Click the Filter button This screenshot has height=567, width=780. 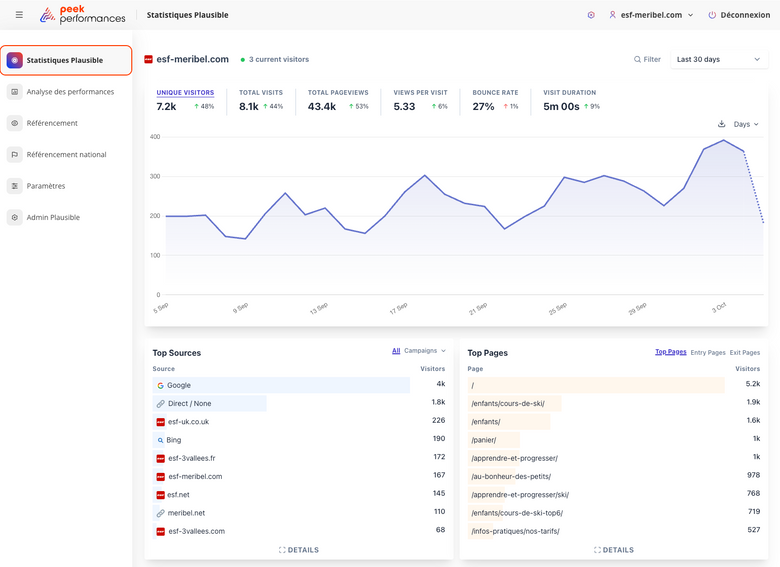tap(647, 59)
